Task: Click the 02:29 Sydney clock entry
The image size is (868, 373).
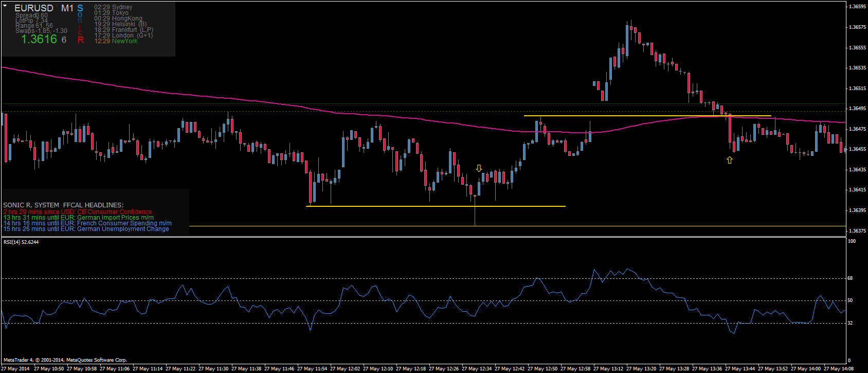Action: pos(113,7)
